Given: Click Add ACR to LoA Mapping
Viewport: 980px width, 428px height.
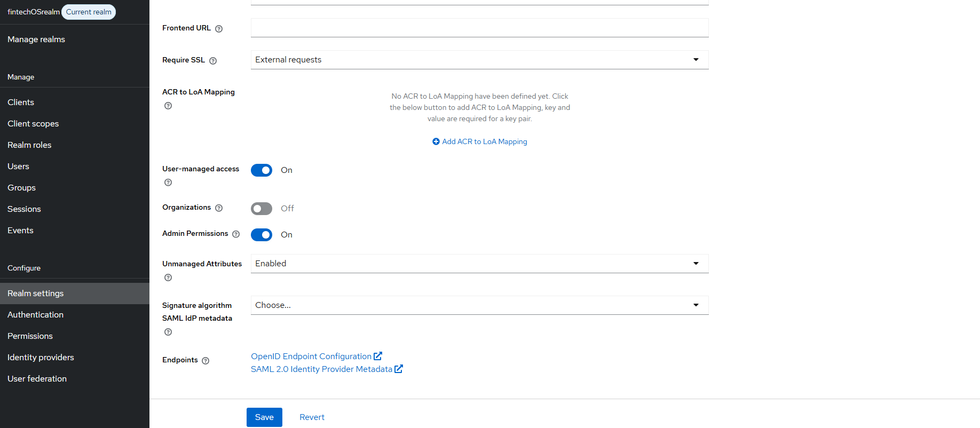Looking at the screenshot, I should 480,141.
